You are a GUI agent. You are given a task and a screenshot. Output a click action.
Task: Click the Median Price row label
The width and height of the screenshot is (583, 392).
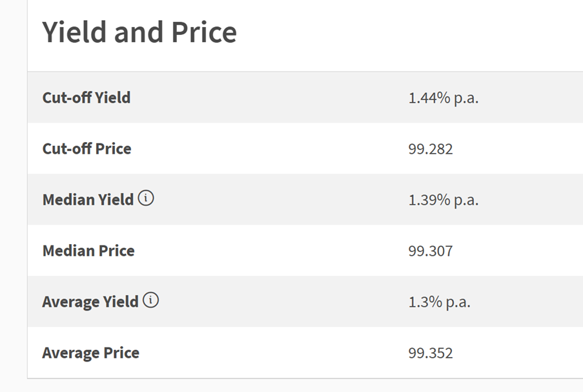pos(88,251)
